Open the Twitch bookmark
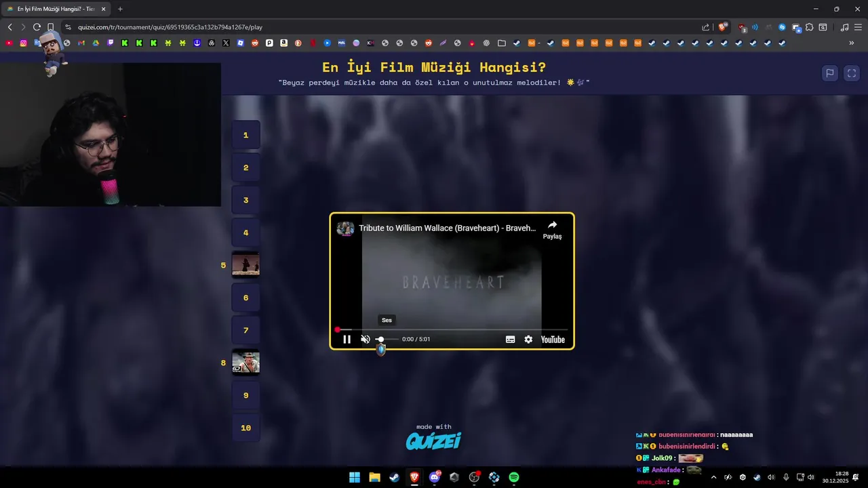Viewport: 868px width, 488px height. click(x=111, y=43)
